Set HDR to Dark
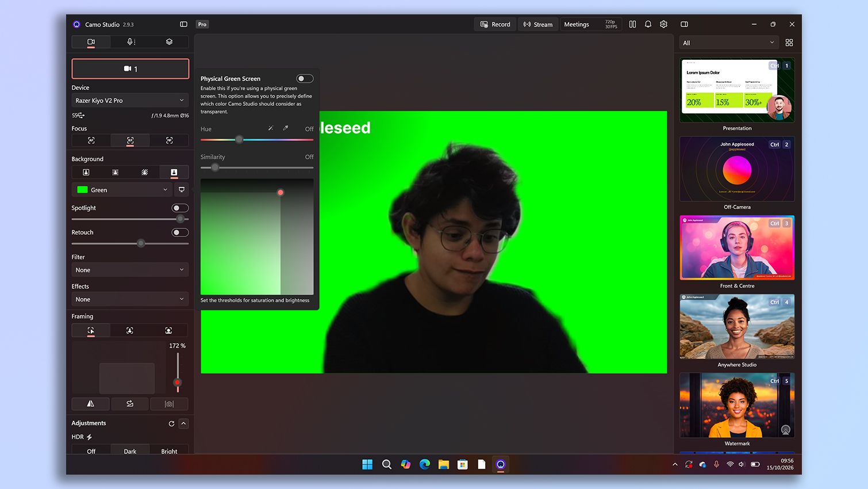The width and height of the screenshot is (868, 489). coord(130,450)
